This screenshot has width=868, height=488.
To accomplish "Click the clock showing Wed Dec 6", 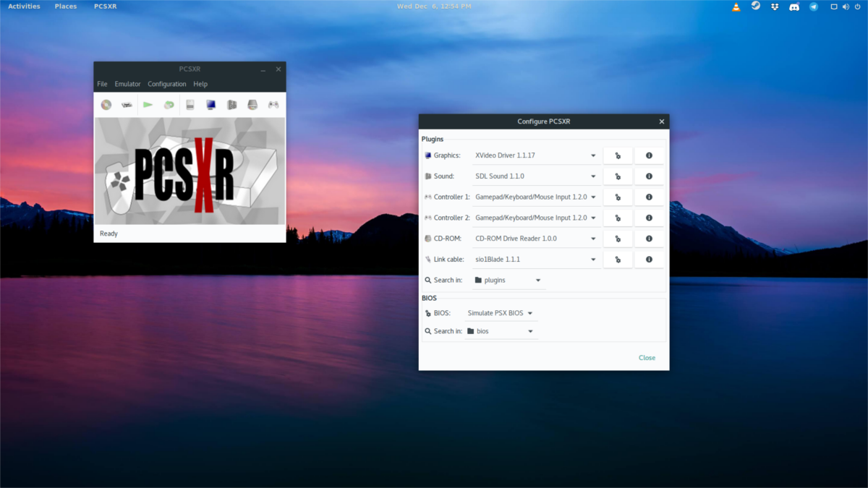I will tap(434, 7).
